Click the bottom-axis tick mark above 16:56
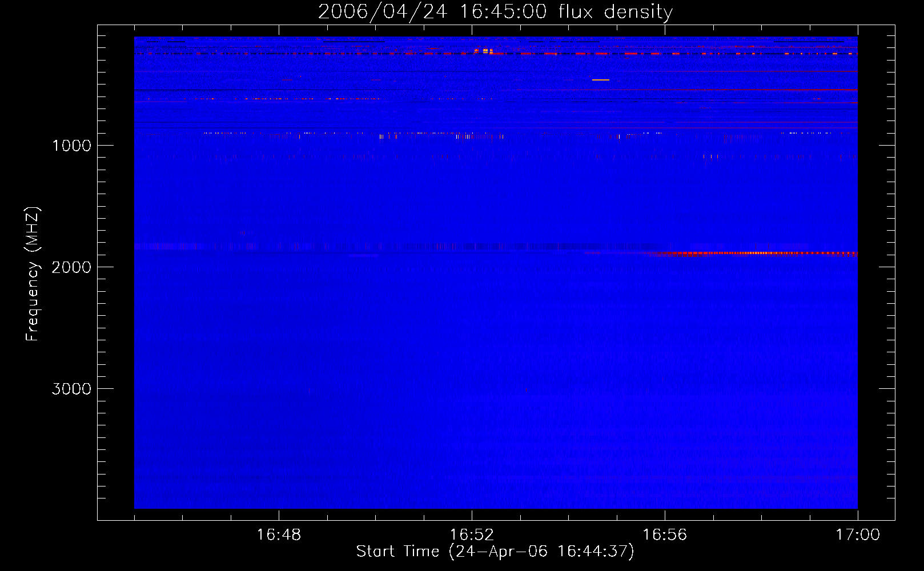Viewport: 924px width, 571px height. 665,515
